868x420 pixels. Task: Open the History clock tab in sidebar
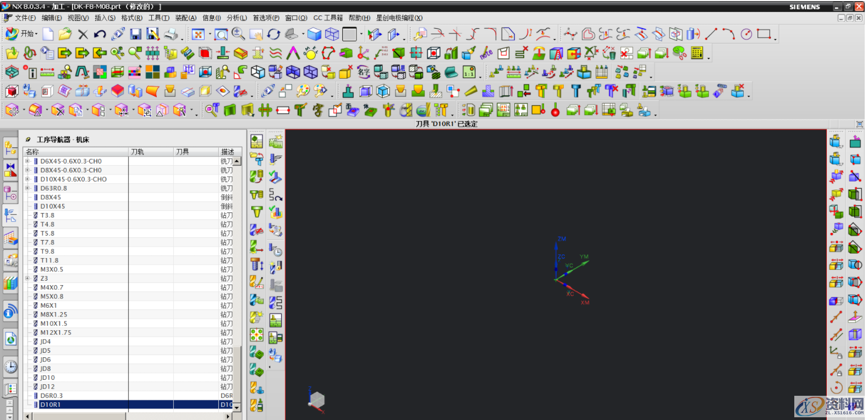[10, 367]
